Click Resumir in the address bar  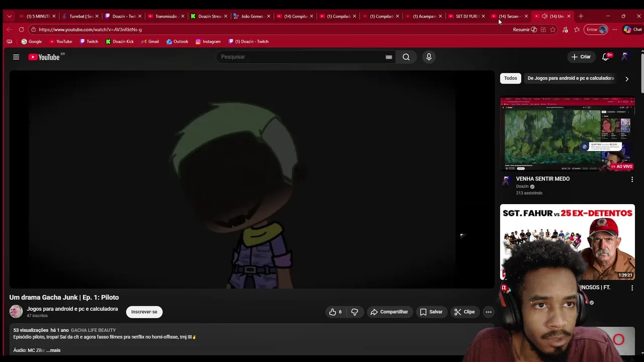525,30
